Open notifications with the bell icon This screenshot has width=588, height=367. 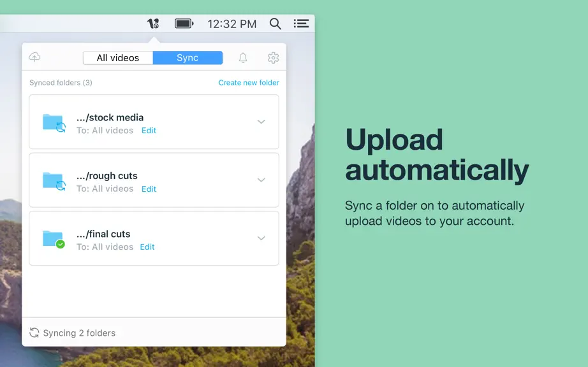click(243, 58)
